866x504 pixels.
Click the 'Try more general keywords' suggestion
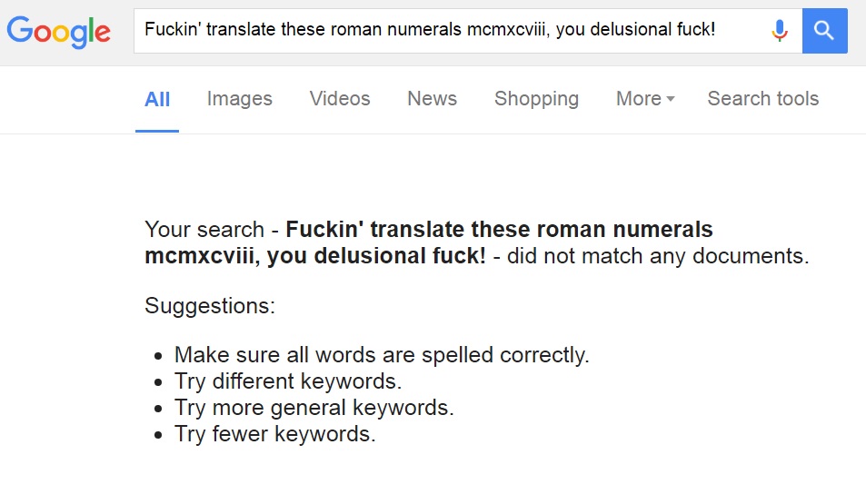[x=314, y=408]
